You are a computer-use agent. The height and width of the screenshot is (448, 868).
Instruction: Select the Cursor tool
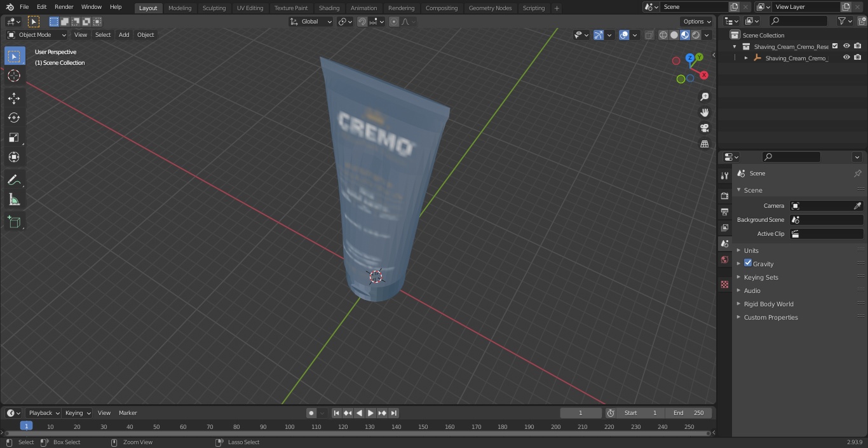[x=14, y=76]
